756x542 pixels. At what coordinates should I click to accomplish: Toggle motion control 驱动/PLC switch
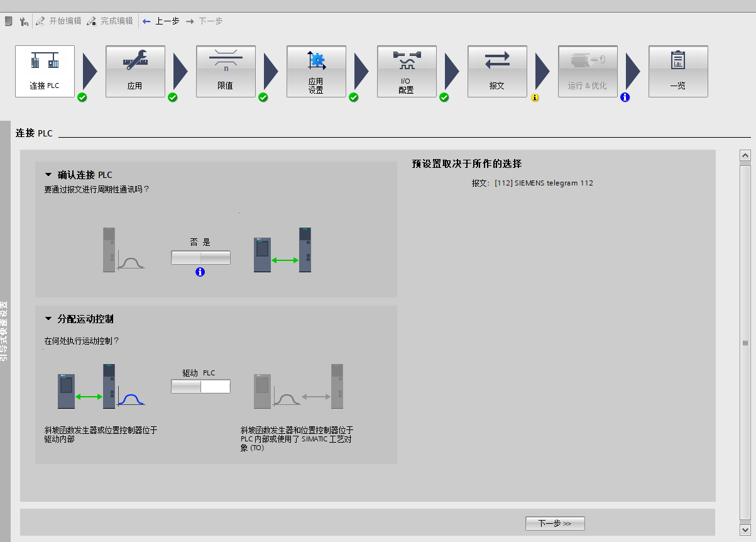[x=200, y=386]
